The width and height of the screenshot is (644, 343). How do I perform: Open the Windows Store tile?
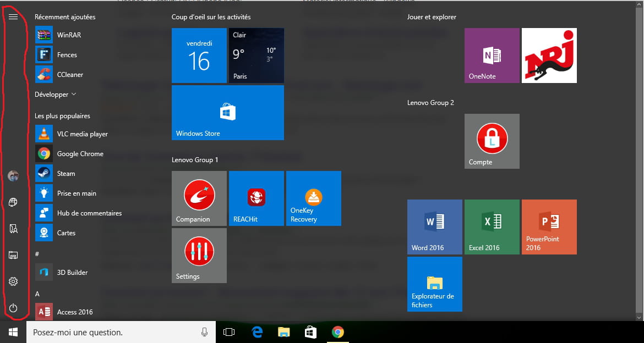(x=228, y=113)
